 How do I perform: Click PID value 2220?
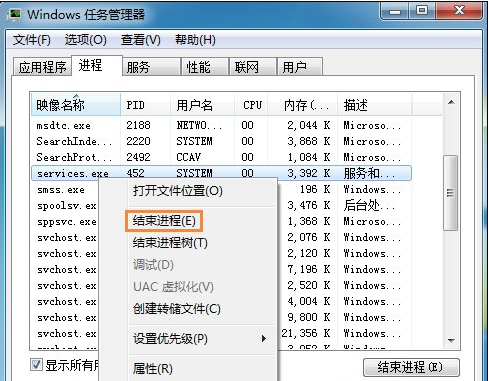pyautogui.click(x=138, y=141)
